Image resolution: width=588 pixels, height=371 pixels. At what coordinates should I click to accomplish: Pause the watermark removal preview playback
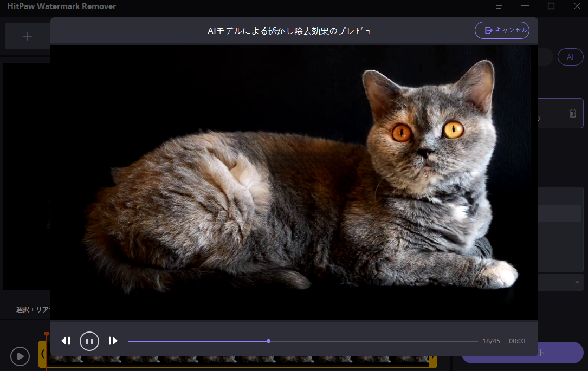[89, 341]
